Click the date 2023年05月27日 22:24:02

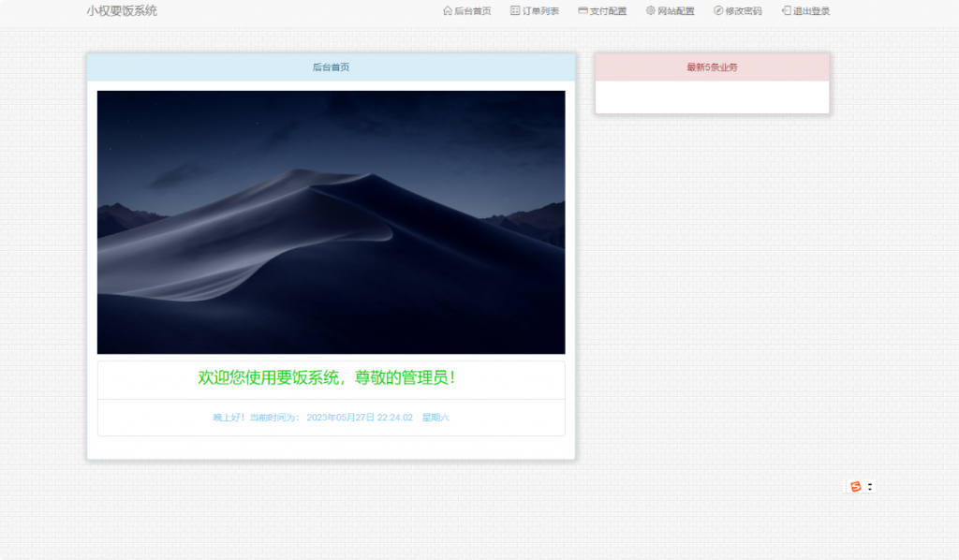(360, 418)
